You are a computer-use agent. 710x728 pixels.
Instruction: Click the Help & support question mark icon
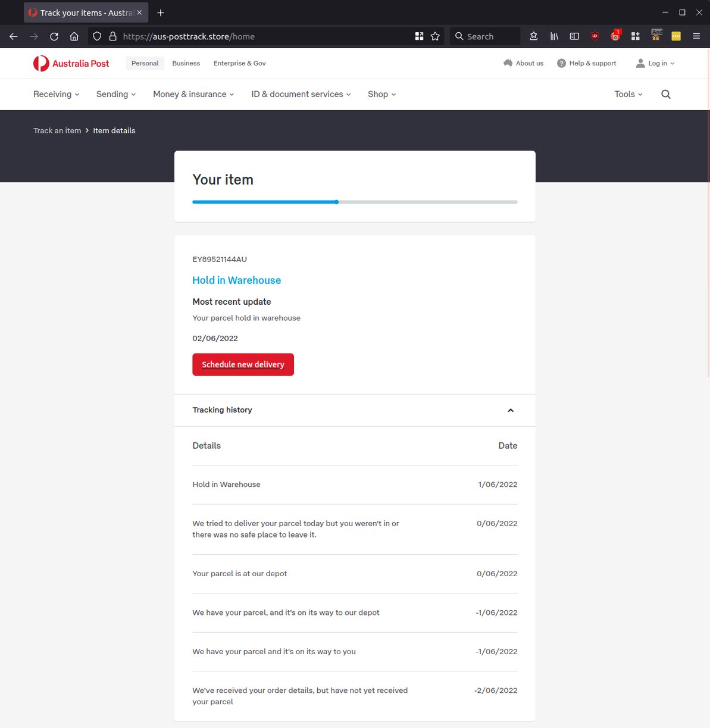561,63
